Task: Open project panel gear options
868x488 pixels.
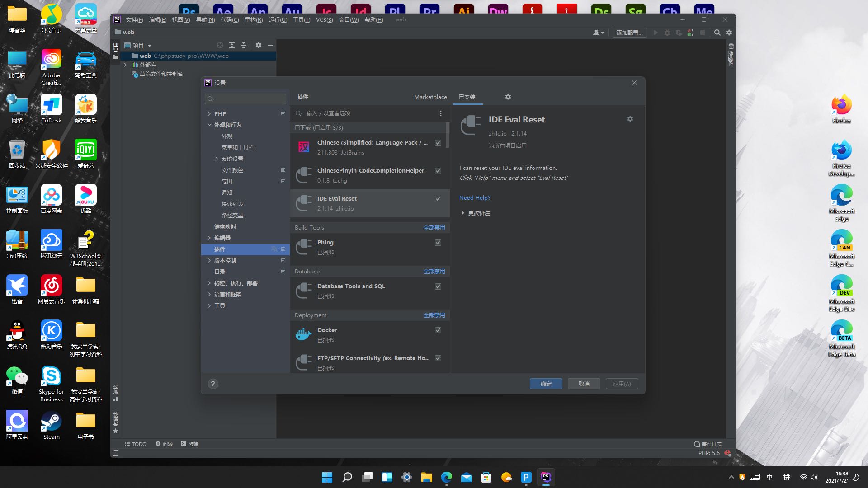Action: (x=258, y=45)
